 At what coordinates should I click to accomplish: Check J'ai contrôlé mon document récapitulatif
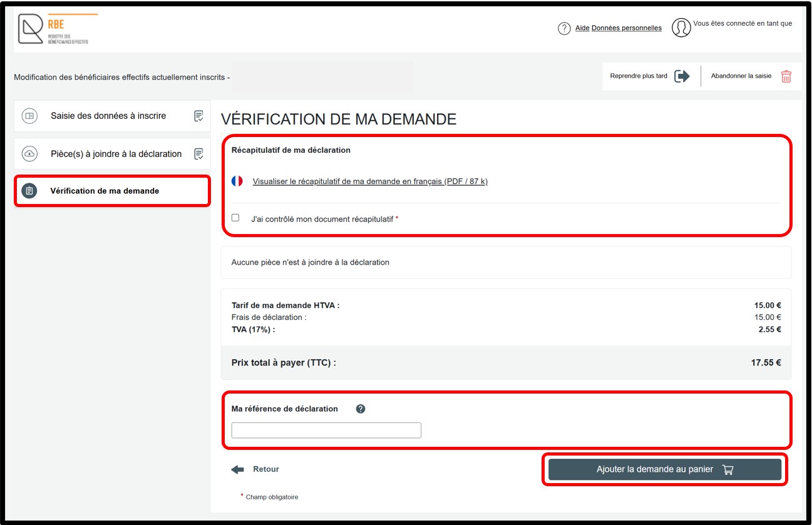[x=235, y=218]
